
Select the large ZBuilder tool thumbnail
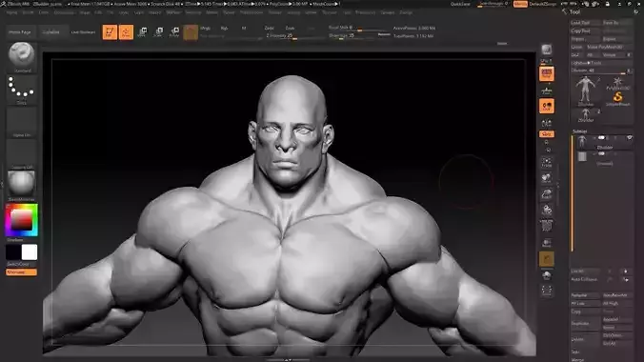[x=586, y=91]
